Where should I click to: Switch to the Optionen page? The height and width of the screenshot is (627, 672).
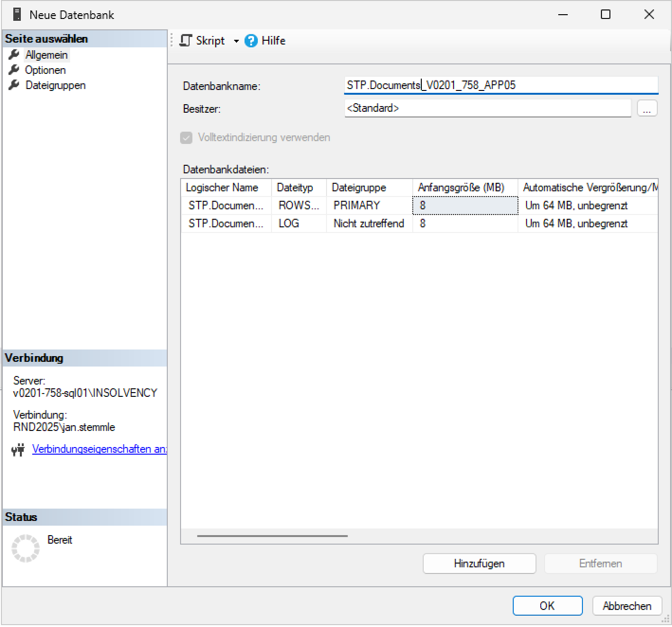45,70
